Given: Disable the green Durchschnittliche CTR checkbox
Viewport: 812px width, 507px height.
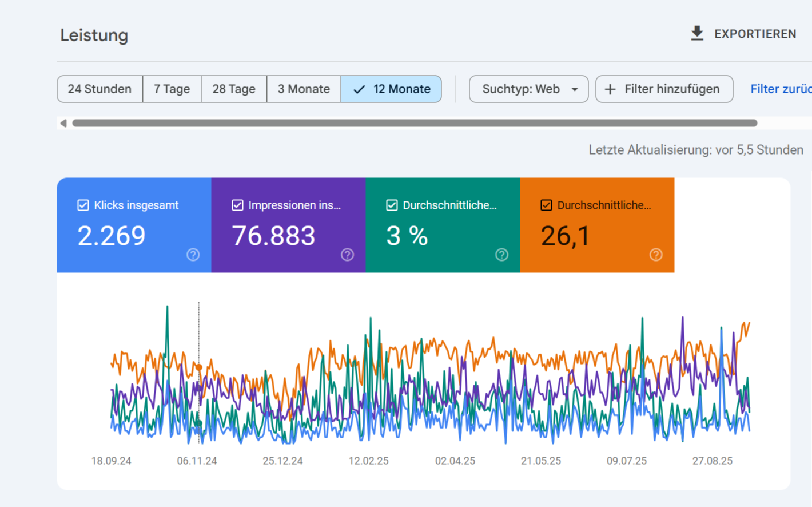Looking at the screenshot, I should click(x=392, y=205).
